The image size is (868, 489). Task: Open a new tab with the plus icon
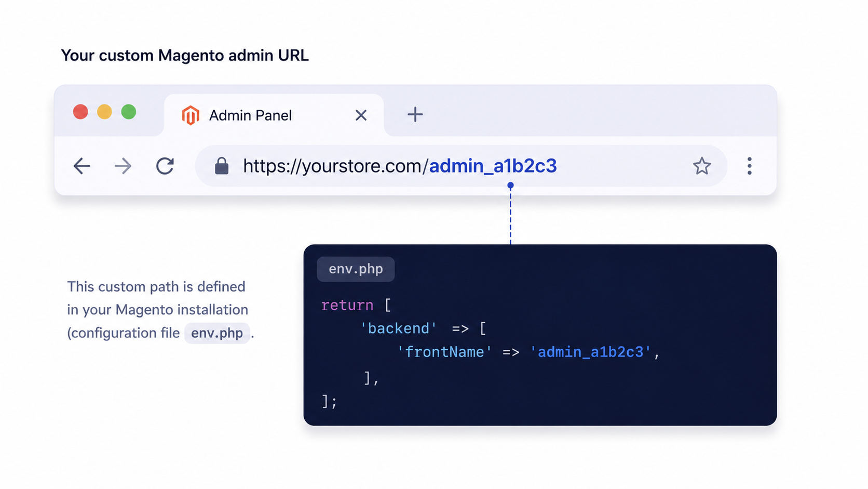click(415, 114)
